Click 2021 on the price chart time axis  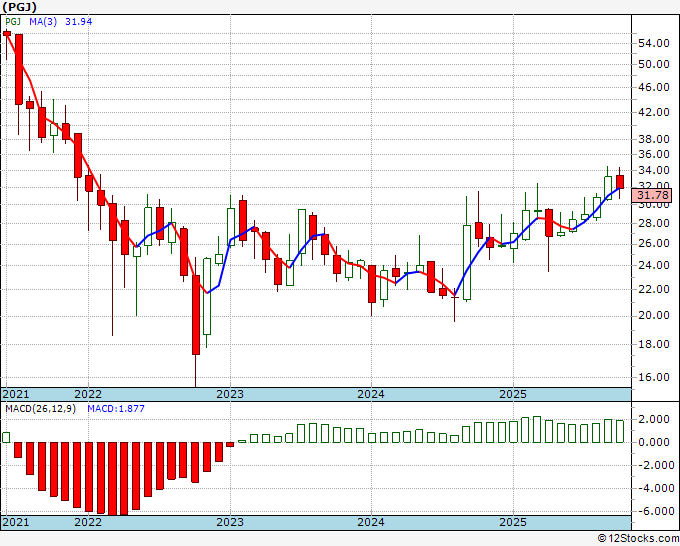click(x=16, y=394)
